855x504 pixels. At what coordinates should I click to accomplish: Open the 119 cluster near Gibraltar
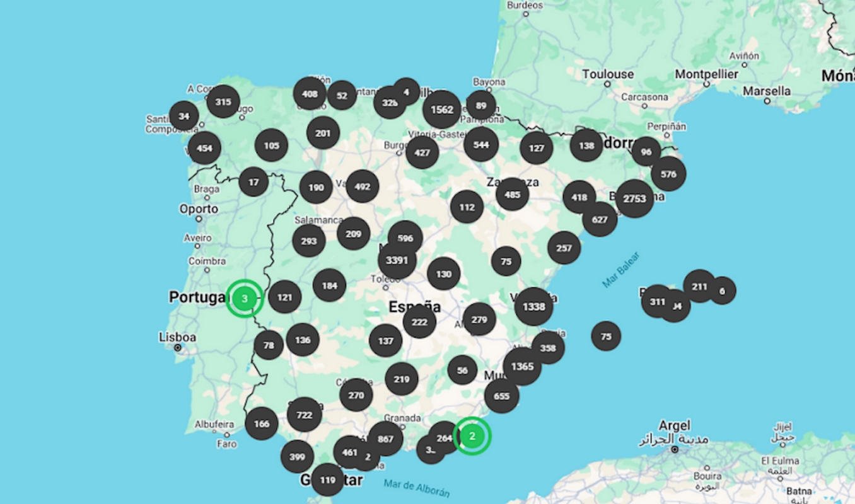[x=328, y=479]
